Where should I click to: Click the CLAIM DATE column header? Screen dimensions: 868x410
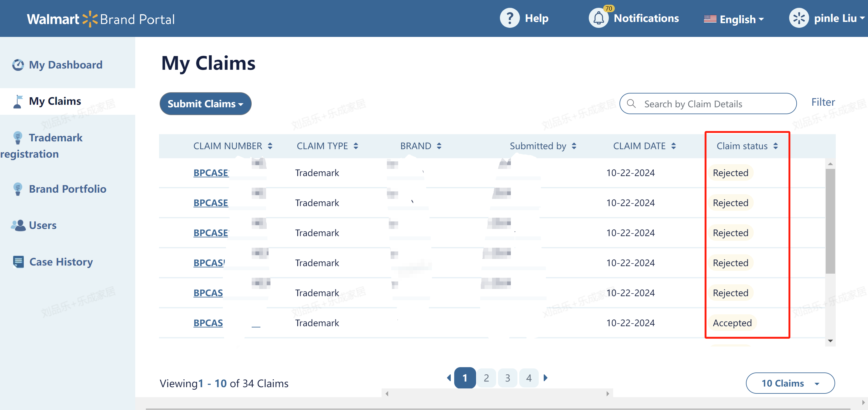(x=639, y=146)
